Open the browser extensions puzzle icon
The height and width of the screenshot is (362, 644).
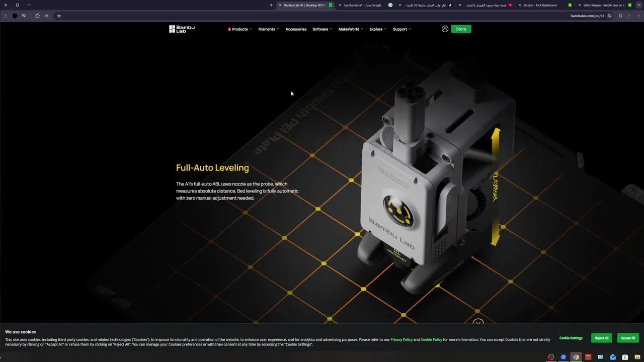point(37,16)
